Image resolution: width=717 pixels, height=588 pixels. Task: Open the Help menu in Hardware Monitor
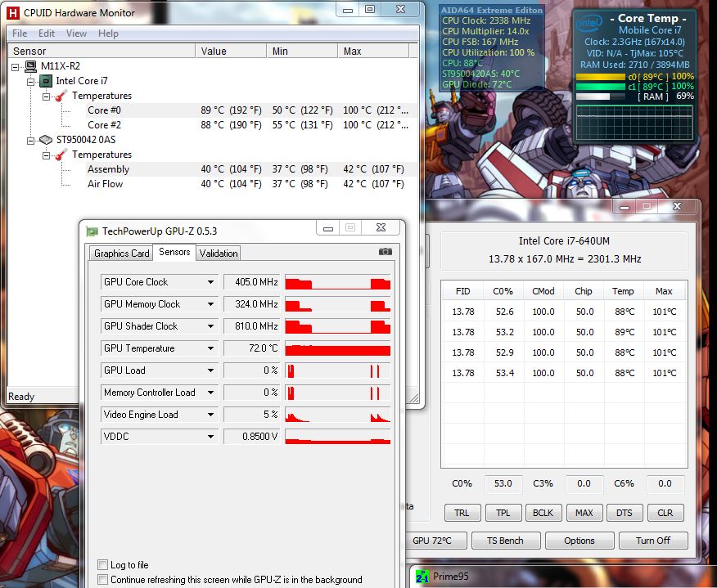[108, 34]
